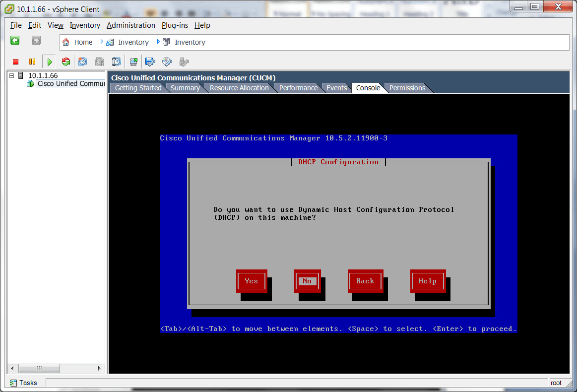Screen dimensions: 577x392
Task: Launch virtual machine console icon
Action: pyautogui.click(x=133, y=62)
